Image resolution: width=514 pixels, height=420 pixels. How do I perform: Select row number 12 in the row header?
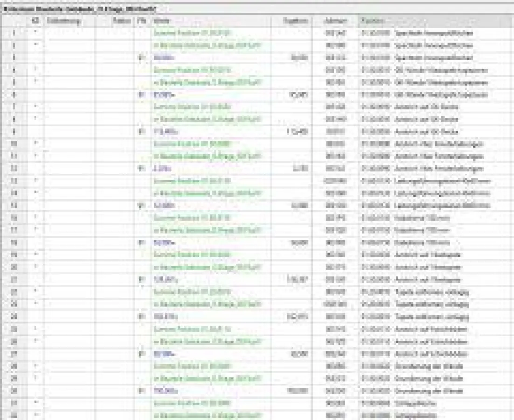click(x=14, y=168)
